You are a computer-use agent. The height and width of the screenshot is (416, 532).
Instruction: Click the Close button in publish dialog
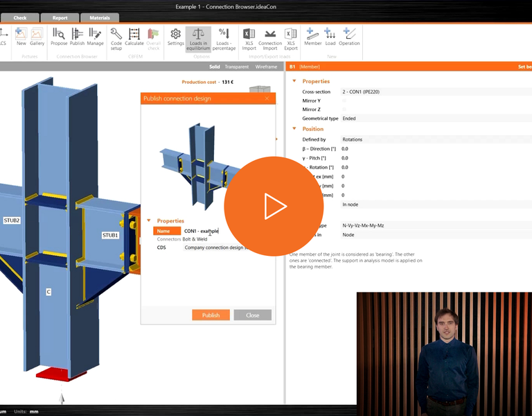click(252, 315)
